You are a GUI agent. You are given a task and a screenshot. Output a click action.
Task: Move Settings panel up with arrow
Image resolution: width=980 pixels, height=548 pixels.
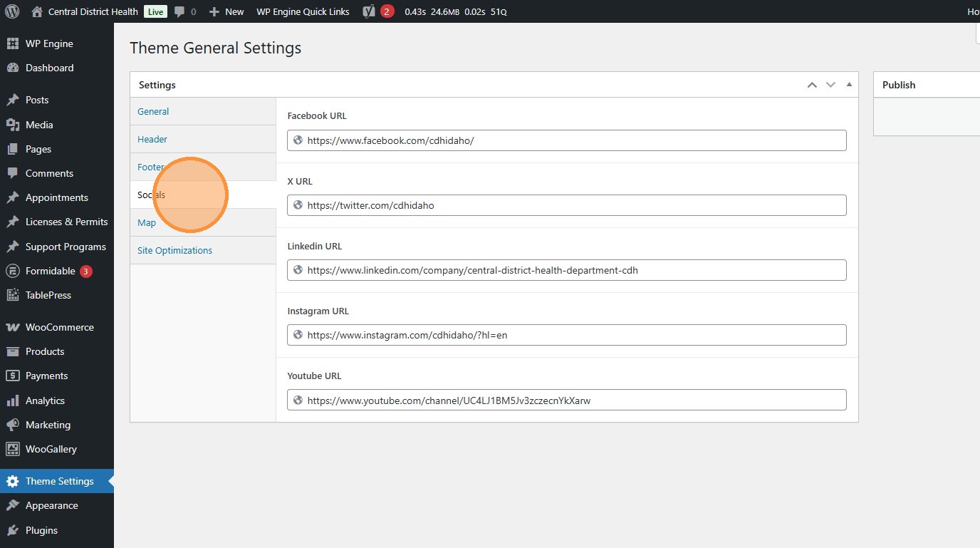tap(812, 85)
